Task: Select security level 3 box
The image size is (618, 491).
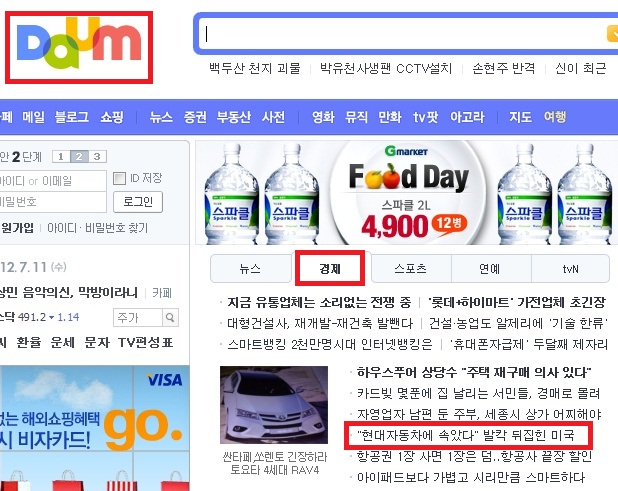Action: 97,157
